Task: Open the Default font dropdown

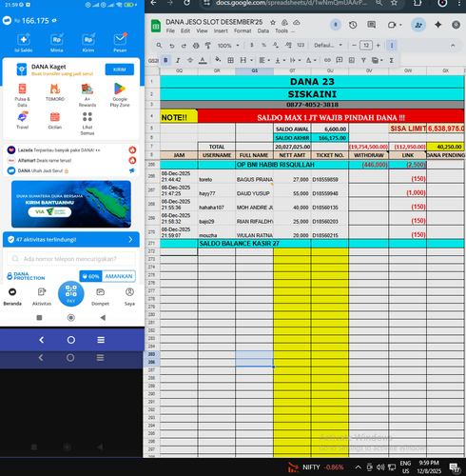Action: click(x=328, y=45)
